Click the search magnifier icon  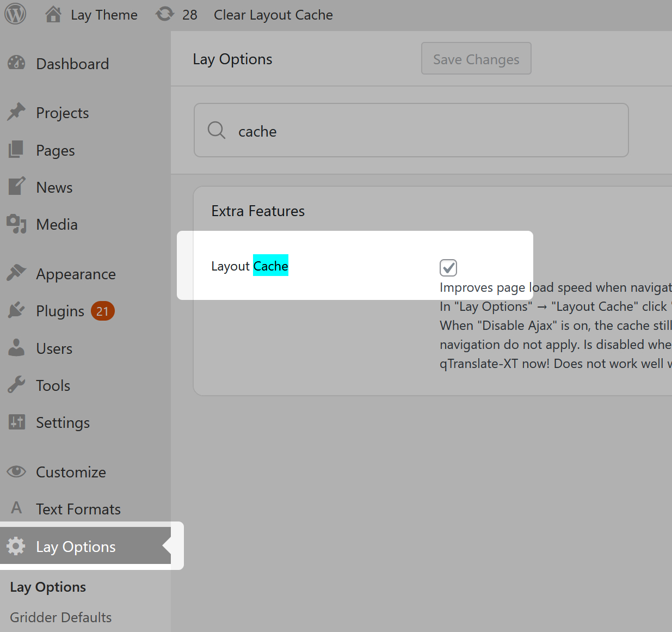tap(217, 131)
